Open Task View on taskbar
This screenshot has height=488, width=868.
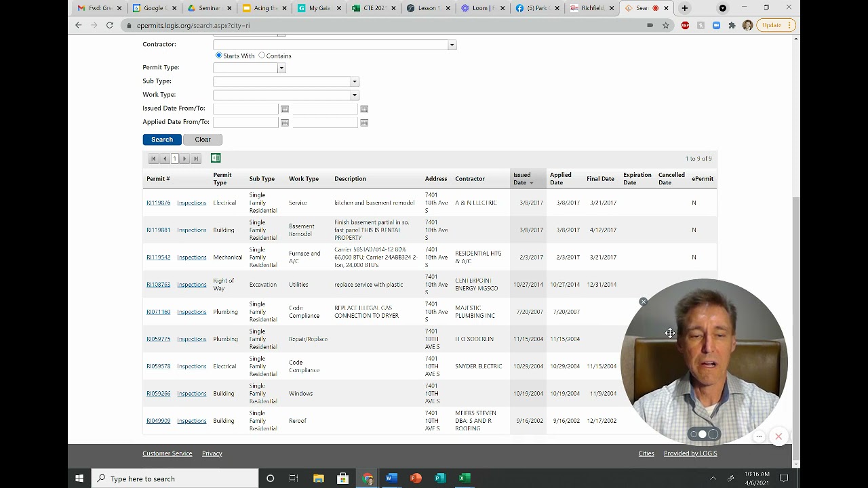point(294,479)
